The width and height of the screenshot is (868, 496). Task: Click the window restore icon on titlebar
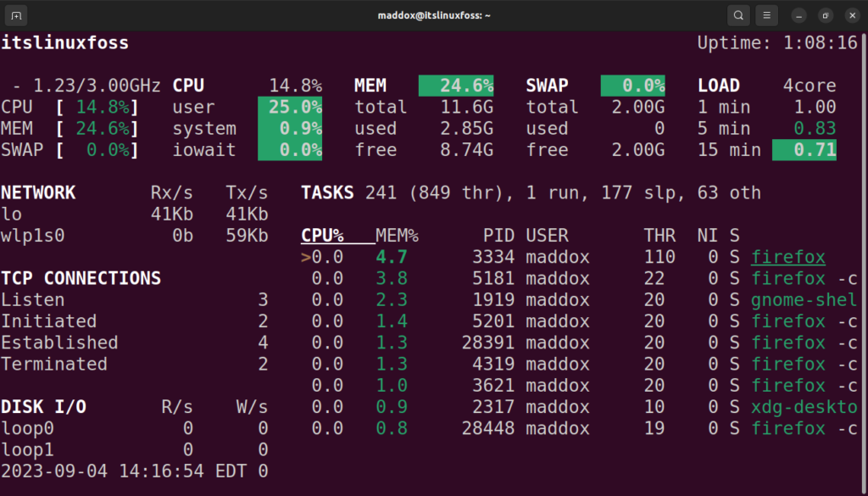tap(824, 14)
